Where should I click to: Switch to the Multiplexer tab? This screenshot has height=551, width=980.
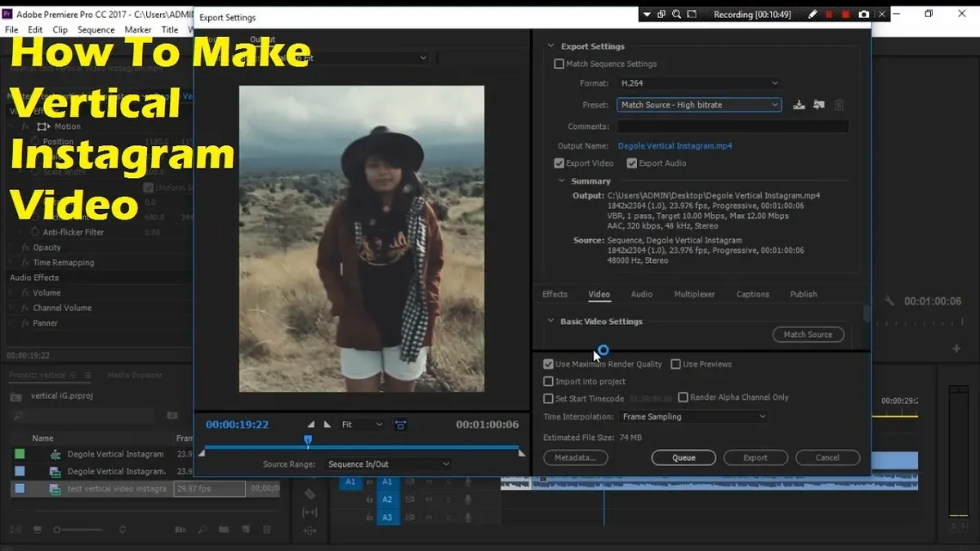(694, 294)
